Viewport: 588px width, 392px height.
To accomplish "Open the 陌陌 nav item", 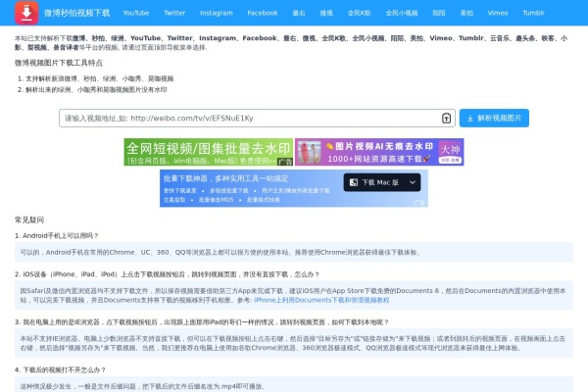I will click(439, 13).
